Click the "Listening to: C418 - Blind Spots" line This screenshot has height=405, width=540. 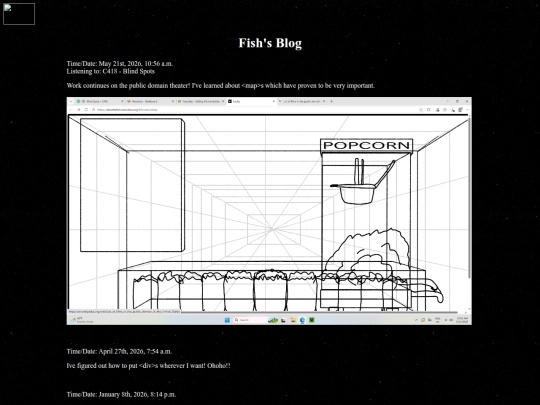(x=111, y=71)
